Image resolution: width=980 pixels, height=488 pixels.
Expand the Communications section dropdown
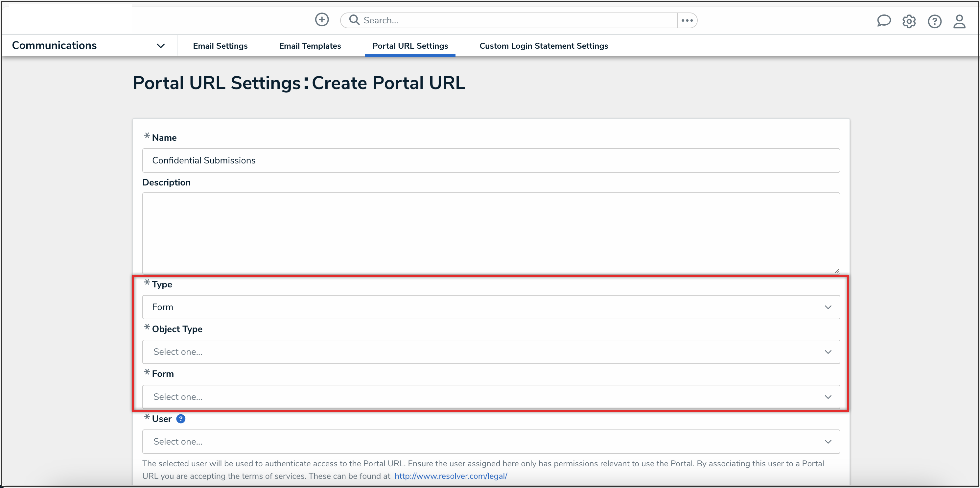point(161,46)
